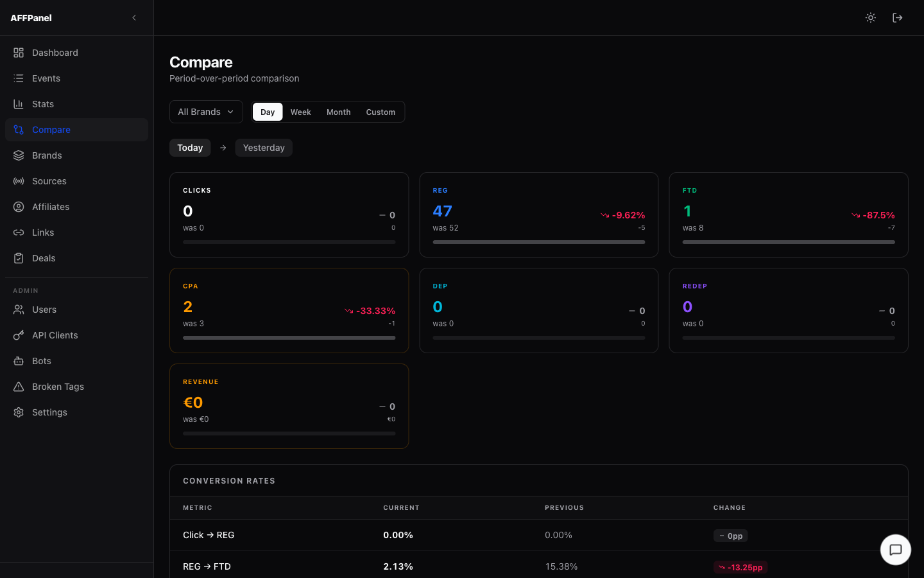
Task: Click the REG metric progress bar
Action: click(x=538, y=242)
